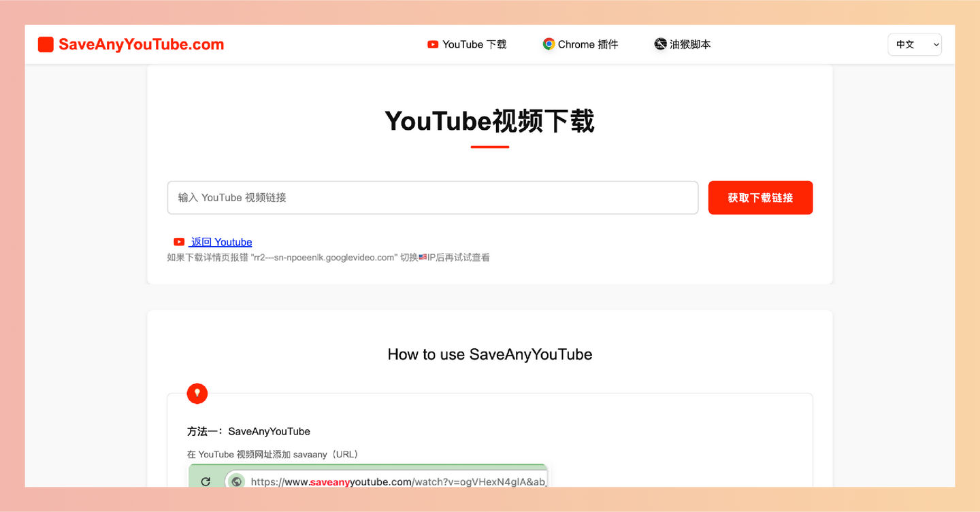
Task: Click the red lightbulb tip icon
Action: 197,393
